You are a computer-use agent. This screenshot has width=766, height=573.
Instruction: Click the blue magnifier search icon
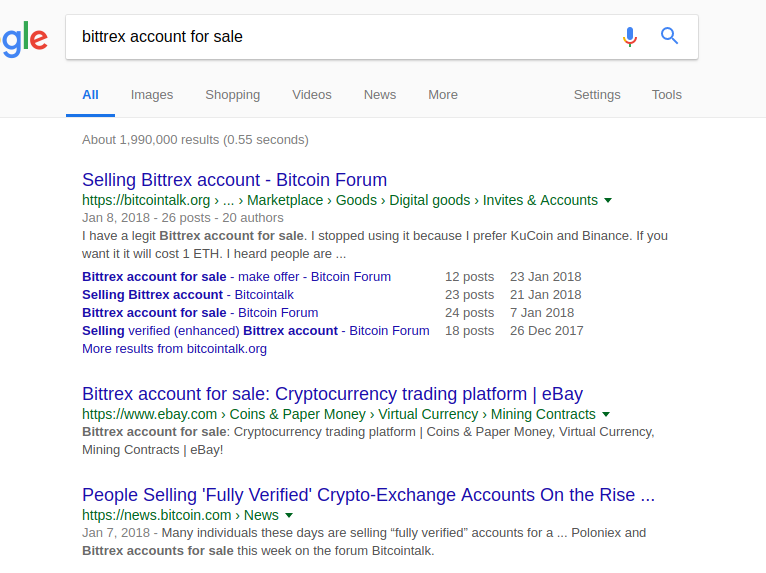click(669, 36)
